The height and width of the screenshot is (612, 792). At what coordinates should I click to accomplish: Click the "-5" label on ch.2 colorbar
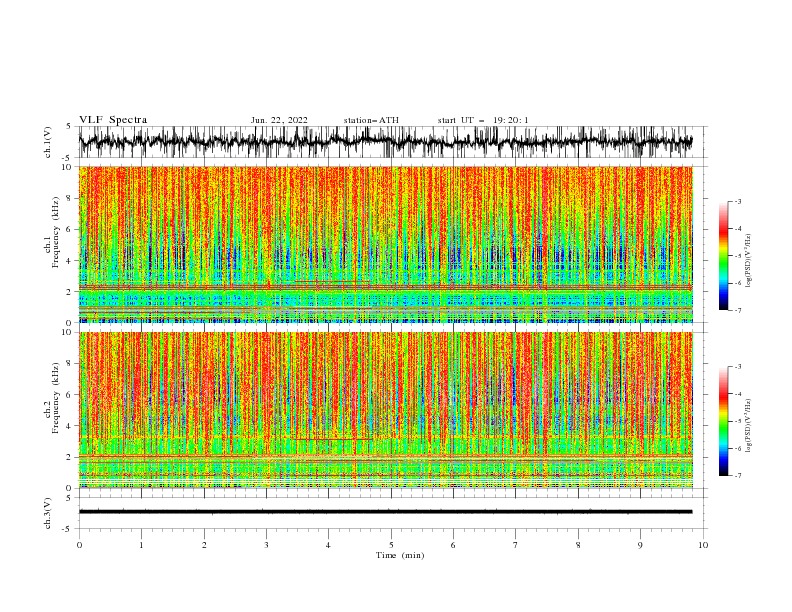(x=737, y=421)
